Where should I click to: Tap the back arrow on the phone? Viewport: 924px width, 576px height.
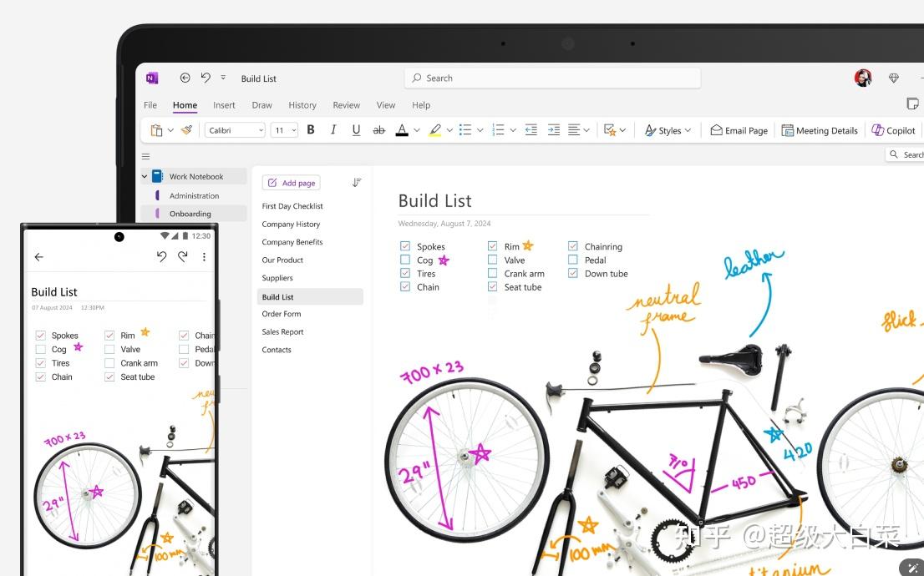tap(39, 257)
